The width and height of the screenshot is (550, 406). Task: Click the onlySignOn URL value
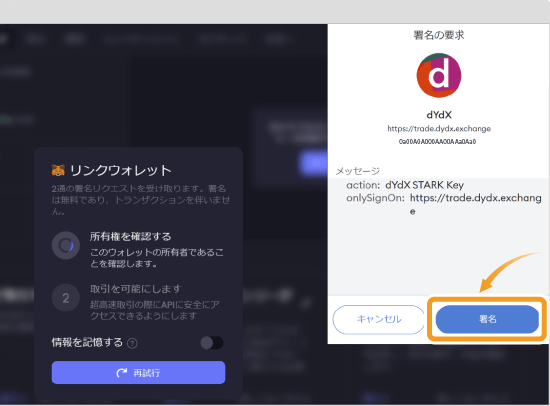(476, 204)
